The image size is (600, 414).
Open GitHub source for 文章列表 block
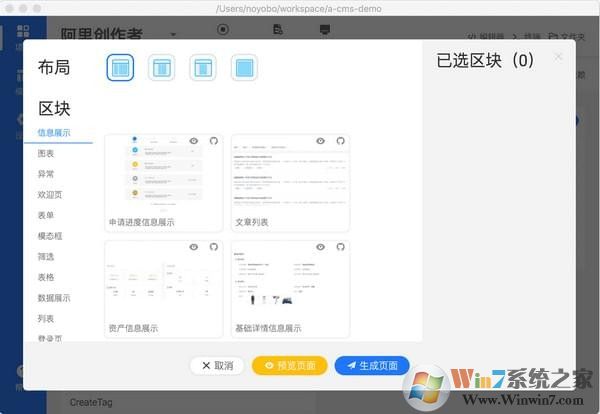(x=341, y=141)
